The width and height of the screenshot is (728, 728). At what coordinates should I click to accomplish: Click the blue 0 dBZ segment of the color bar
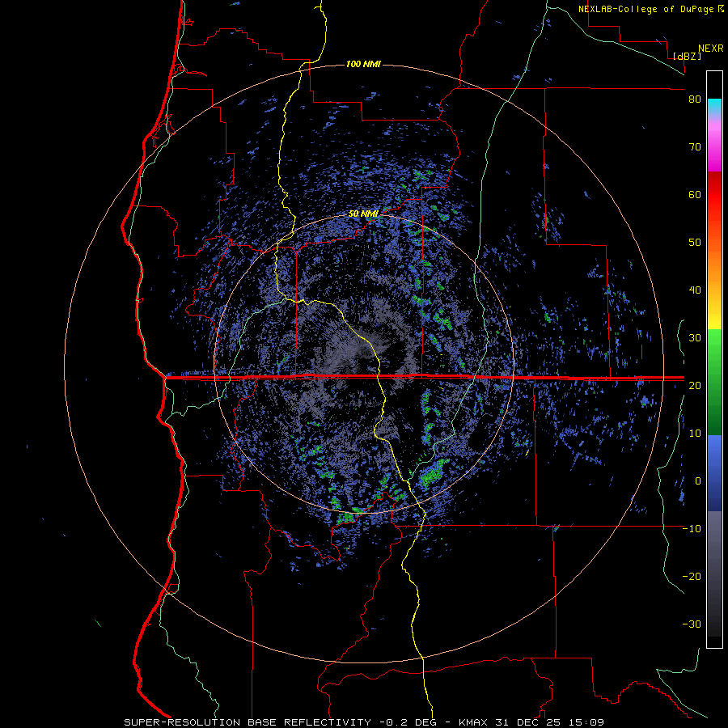pyautogui.click(x=714, y=473)
